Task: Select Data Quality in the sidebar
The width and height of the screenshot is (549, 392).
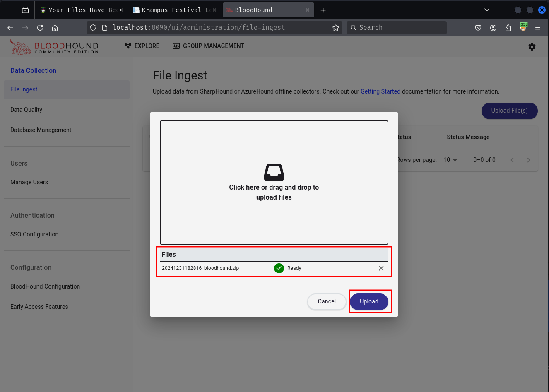Action: (x=26, y=110)
